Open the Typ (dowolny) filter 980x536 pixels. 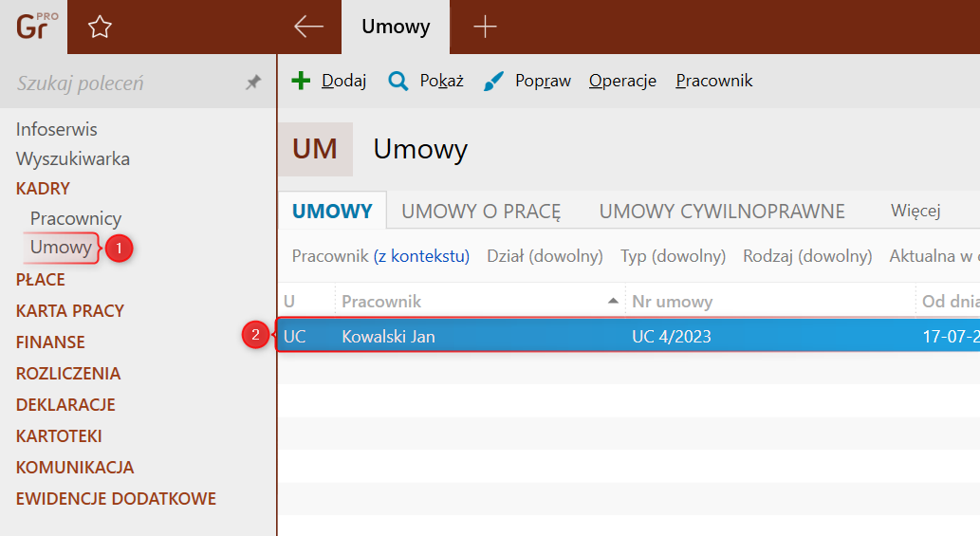coord(673,256)
